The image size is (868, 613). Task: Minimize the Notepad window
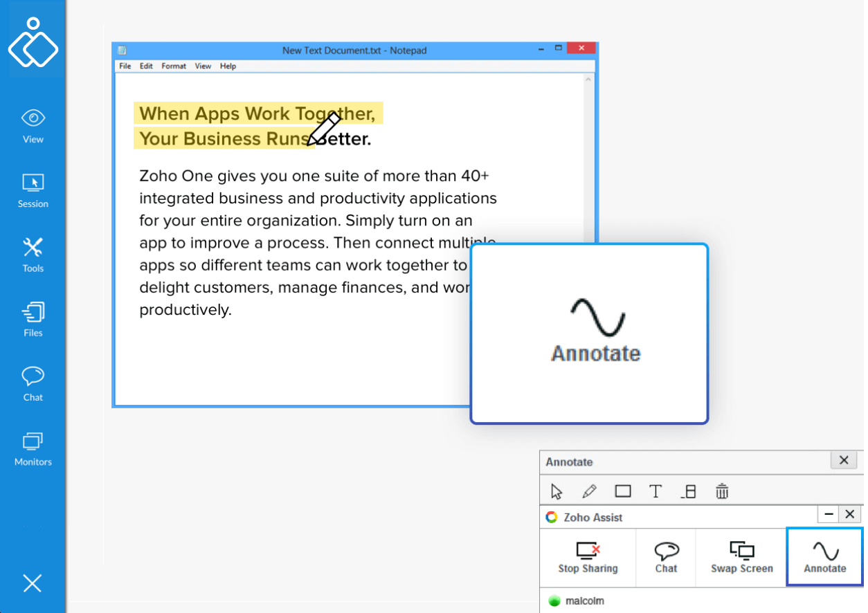(542, 48)
